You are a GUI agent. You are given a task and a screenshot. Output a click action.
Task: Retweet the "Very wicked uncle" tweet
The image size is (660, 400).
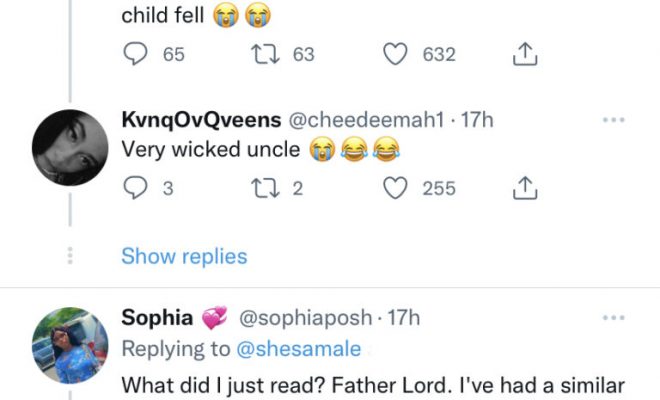pyautogui.click(x=261, y=187)
